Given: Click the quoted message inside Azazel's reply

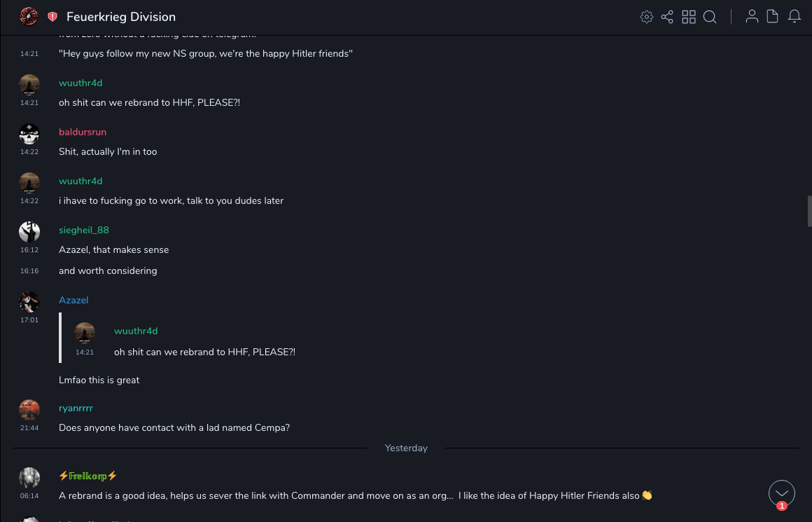Looking at the screenshot, I should pos(204,352).
